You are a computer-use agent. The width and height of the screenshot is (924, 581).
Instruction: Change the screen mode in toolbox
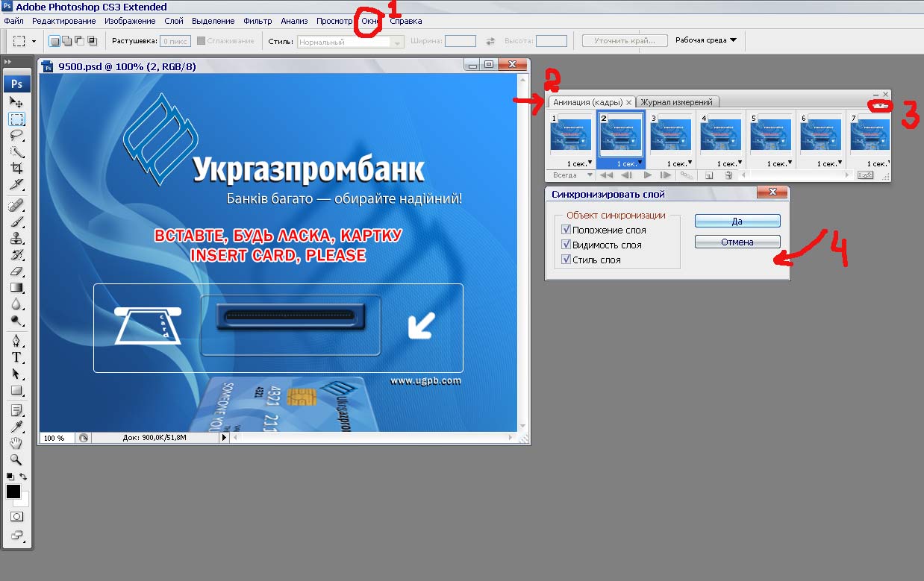point(16,535)
